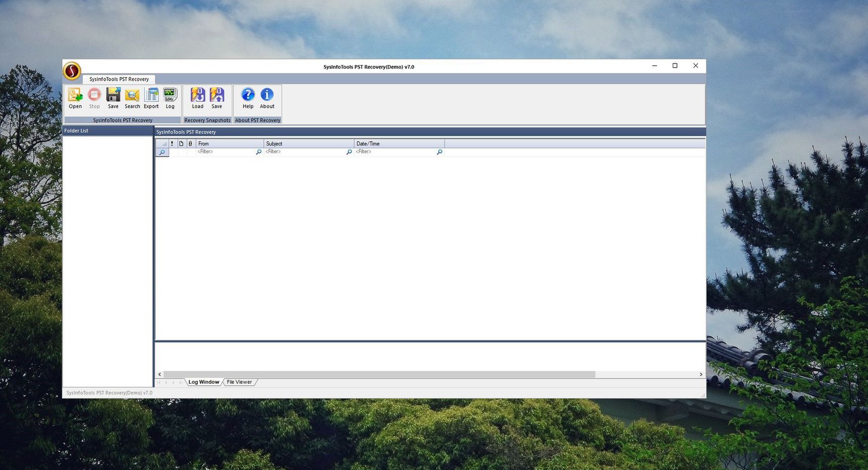The image size is (868, 470).
Task: Switch to the File Viewer tab
Action: tap(239, 382)
